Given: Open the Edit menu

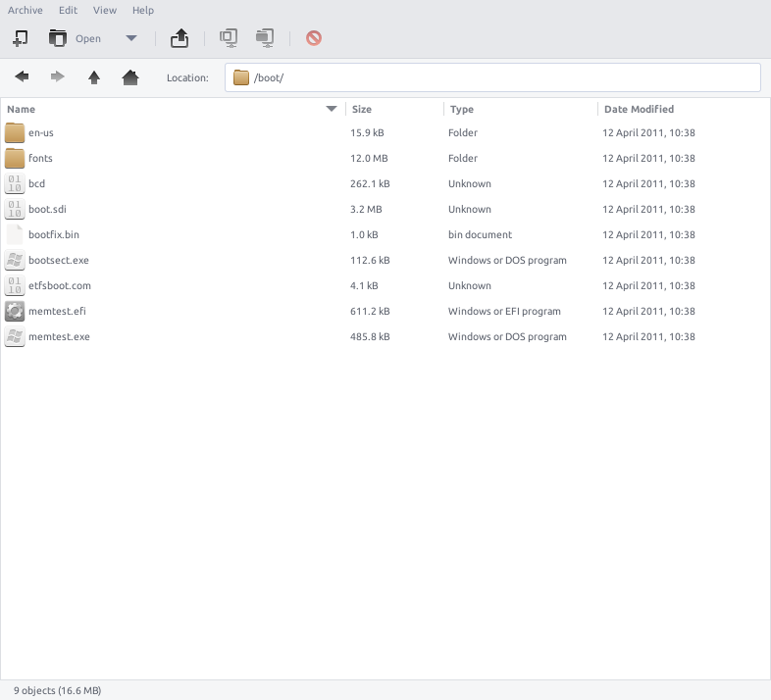Looking at the screenshot, I should [68, 10].
